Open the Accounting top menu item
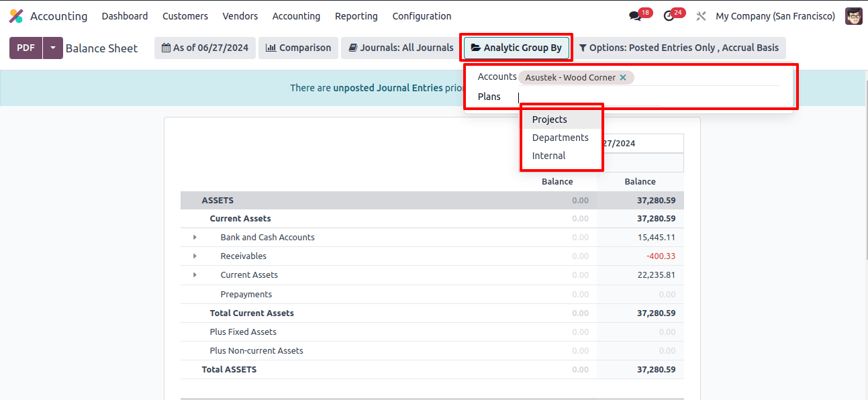This screenshot has width=868, height=400. (296, 16)
